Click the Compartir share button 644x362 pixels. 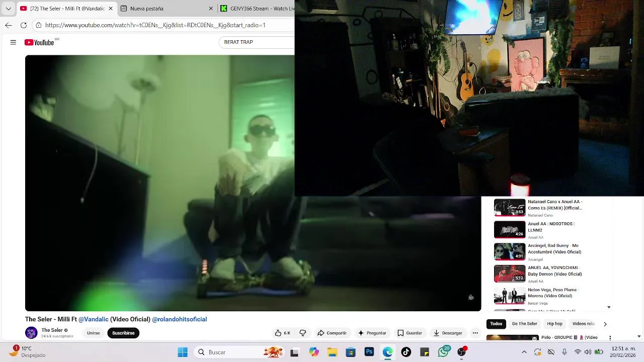332,333
